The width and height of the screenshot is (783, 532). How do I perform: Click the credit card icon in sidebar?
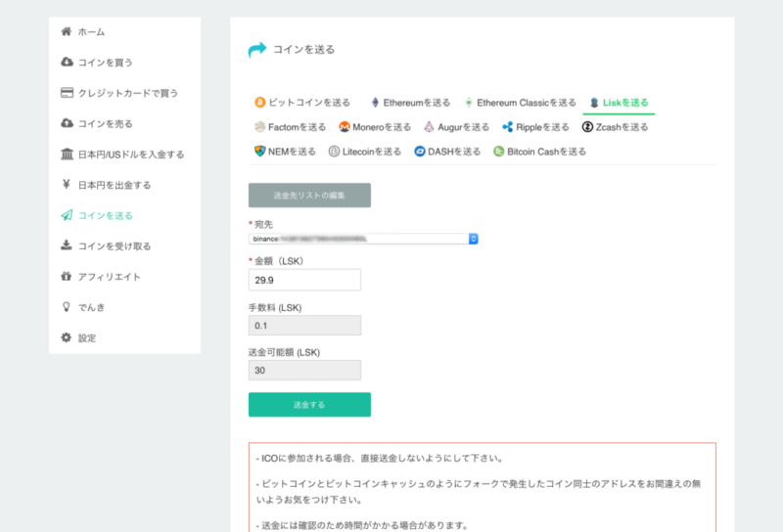coord(67,93)
